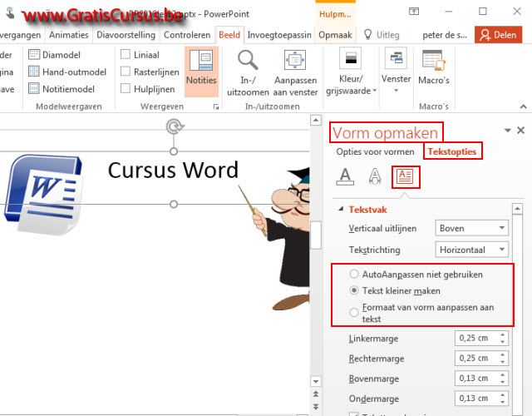Close the Vorm opmaken pane
This screenshot has height=416, width=532.
[521, 130]
